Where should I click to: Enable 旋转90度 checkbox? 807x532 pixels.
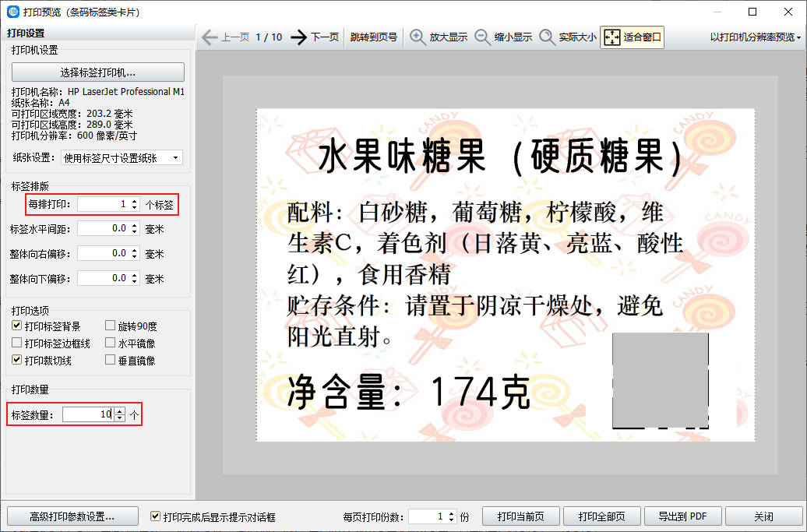pos(110,326)
